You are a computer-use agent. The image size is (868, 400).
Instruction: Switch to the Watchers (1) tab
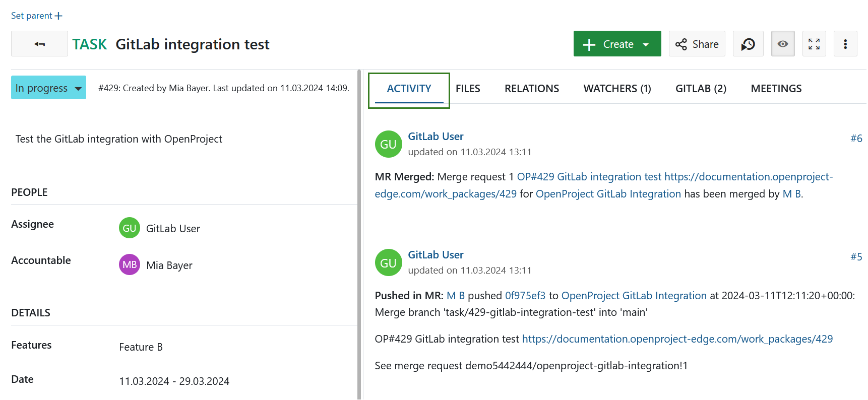pos(617,89)
